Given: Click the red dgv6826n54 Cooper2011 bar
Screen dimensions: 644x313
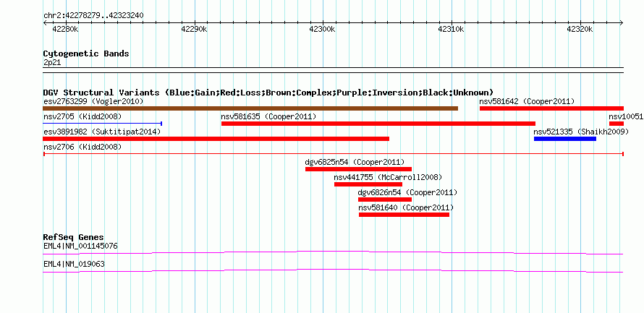Looking at the screenshot, I should 385,200.
